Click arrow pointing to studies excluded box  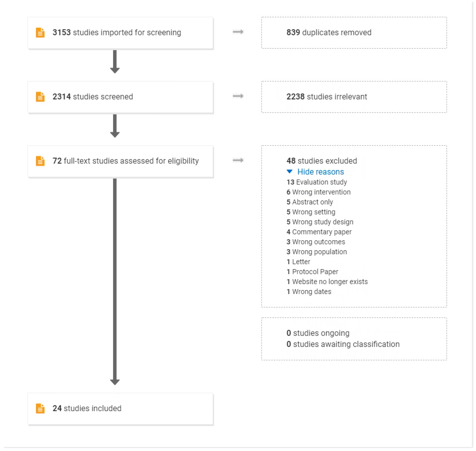(x=238, y=160)
